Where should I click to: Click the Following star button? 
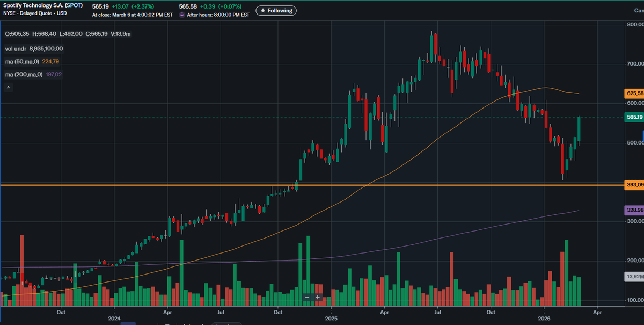click(276, 10)
